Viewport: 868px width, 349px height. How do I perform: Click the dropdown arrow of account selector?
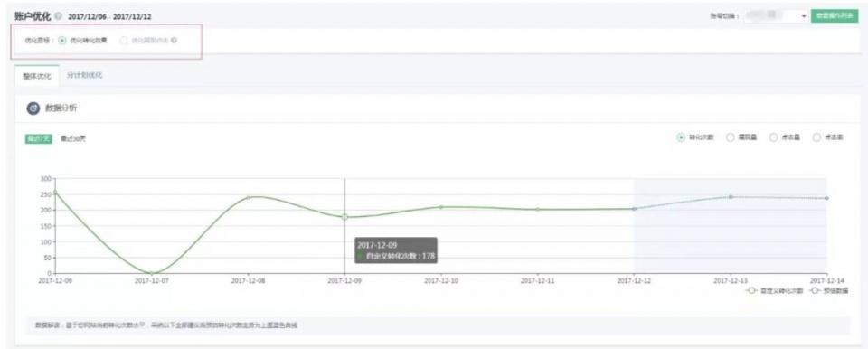(803, 16)
